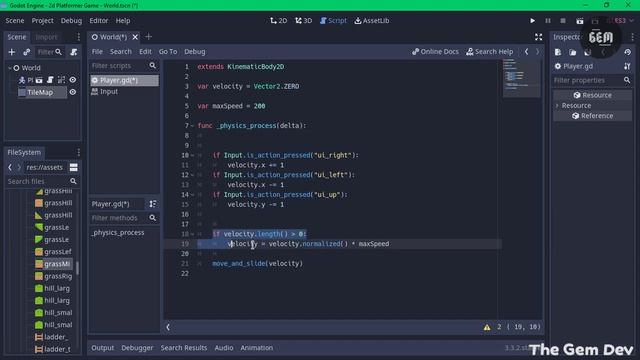
Task: Open the script editor Go To menu
Action: 168,52
